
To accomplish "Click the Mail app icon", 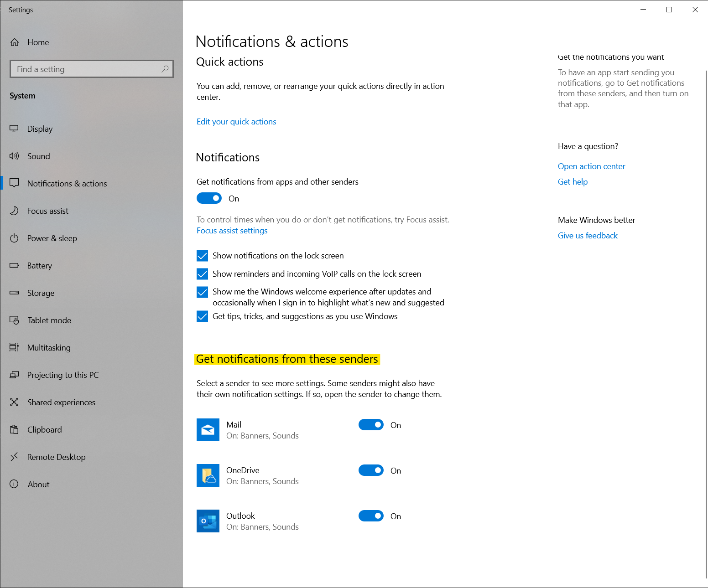I will pyautogui.click(x=208, y=430).
